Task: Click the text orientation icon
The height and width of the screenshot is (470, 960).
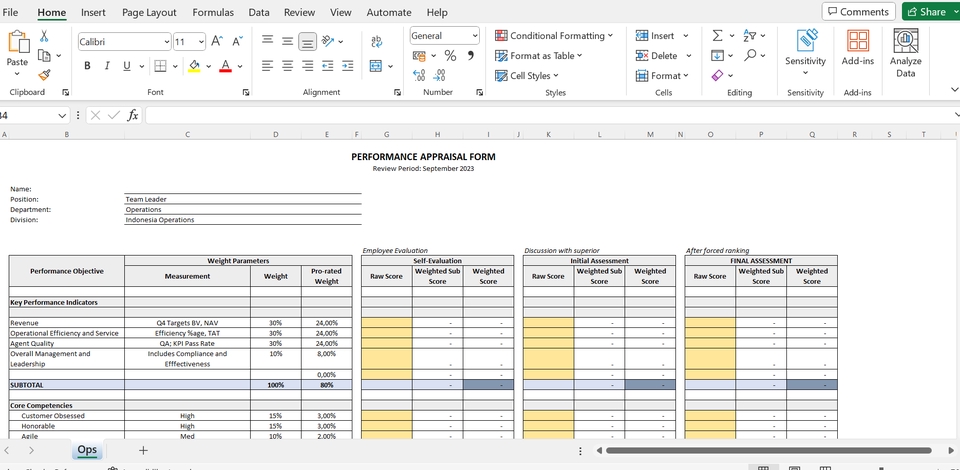Action: tap(328, 41)
